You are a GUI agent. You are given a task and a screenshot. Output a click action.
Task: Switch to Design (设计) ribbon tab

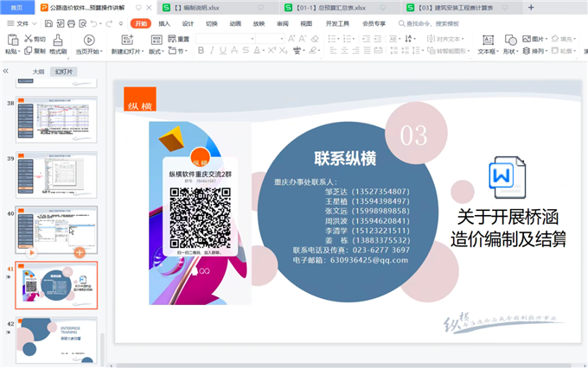pyautogui.click(x=188, y=23)
